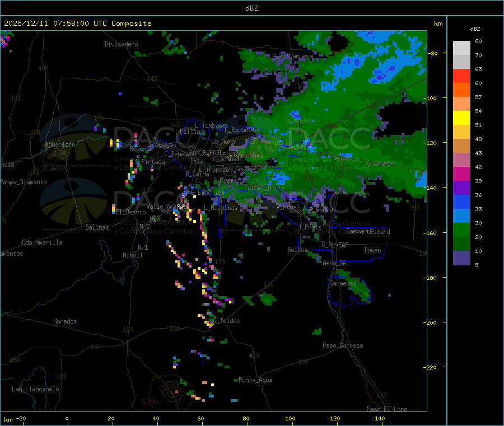Click the G_ALVEAR city label

[335, 245]
